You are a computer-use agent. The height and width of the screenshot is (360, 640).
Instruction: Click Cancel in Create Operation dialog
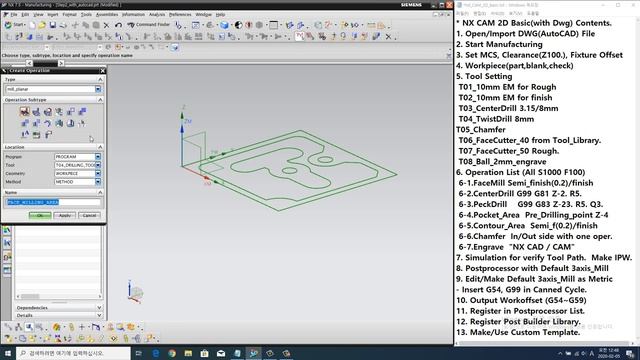[89, 215]
